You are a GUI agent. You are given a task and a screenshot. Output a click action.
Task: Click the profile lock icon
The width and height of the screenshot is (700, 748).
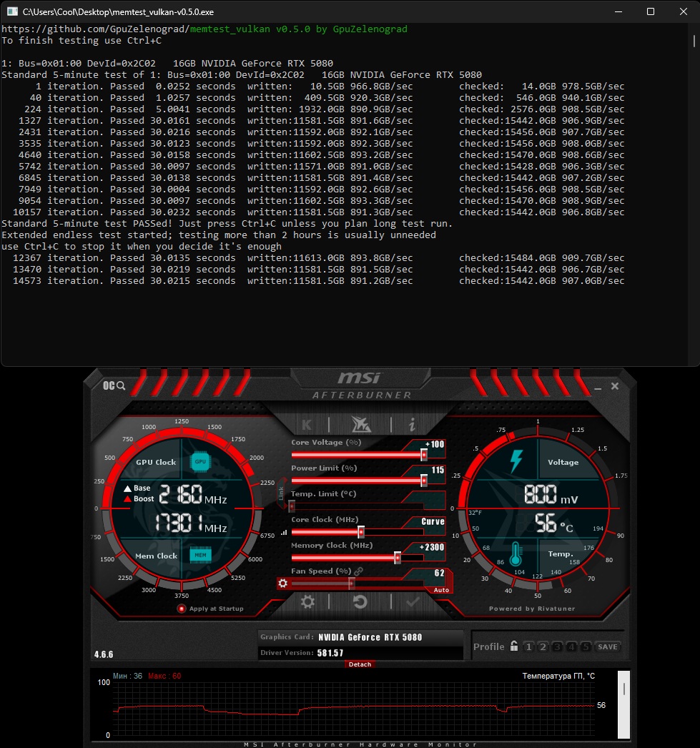[x=513, y=646]
